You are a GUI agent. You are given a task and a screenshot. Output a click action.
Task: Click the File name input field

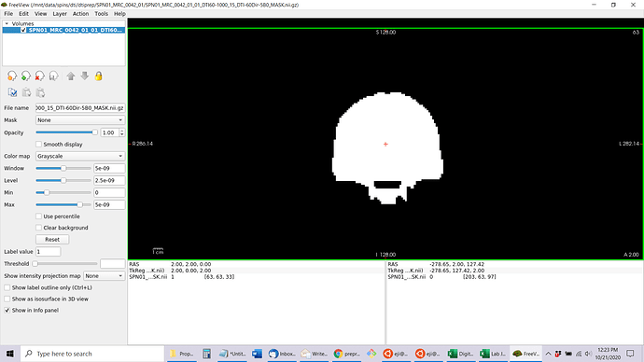(x=80, y=108)
